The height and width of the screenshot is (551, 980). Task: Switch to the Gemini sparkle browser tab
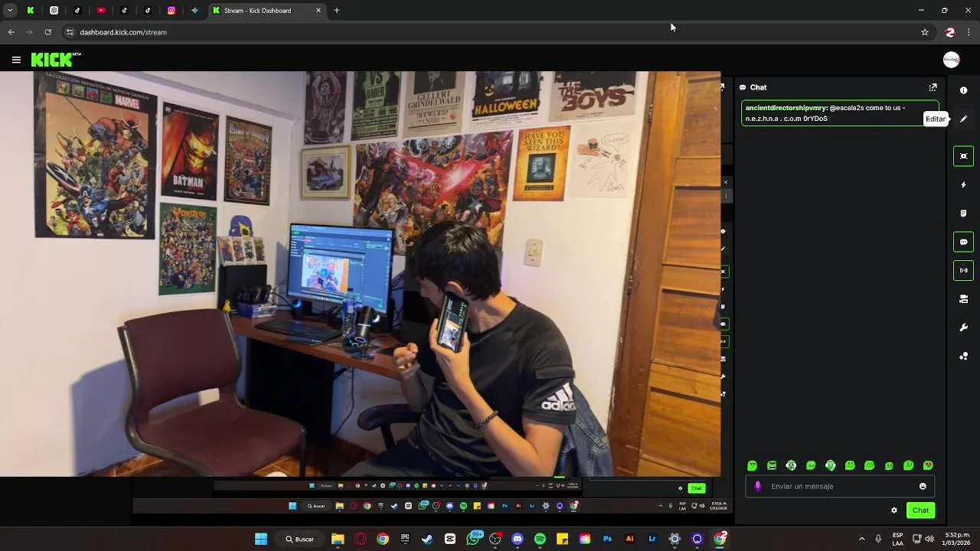click(194, 11)
